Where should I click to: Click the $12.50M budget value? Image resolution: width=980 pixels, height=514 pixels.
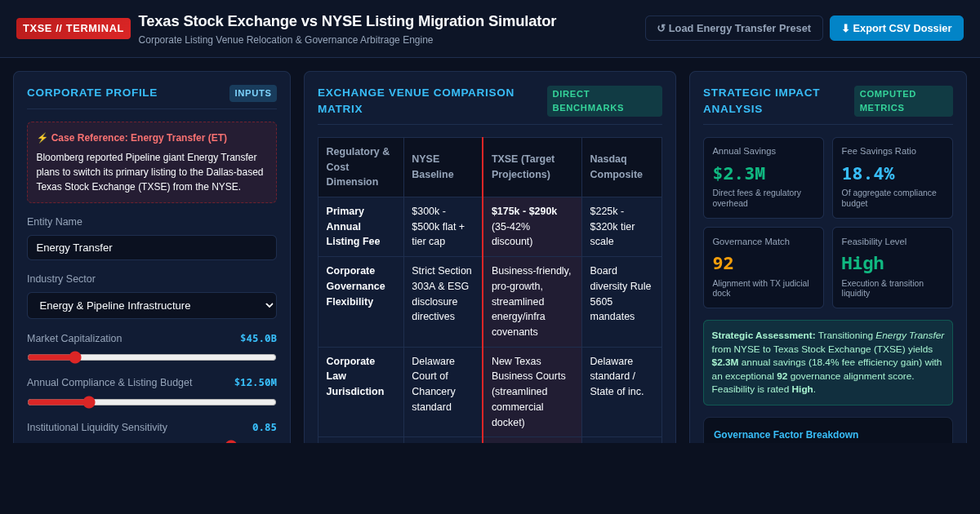tap(256, 382)
